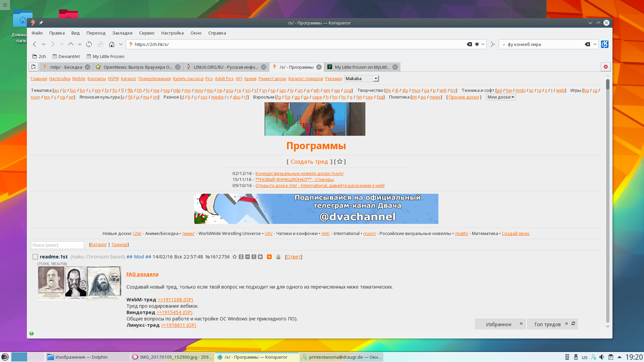Click the lock icon on readme.1st post
The width and height of the screenshot is (644, 362).
click(x=278, y=257)
